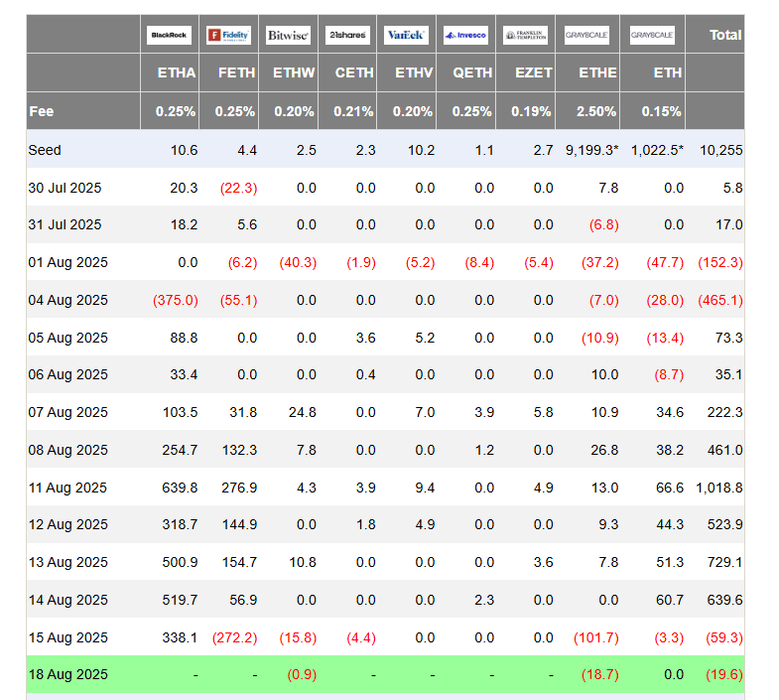Click the Grayscale logo above ETHE

586,35
